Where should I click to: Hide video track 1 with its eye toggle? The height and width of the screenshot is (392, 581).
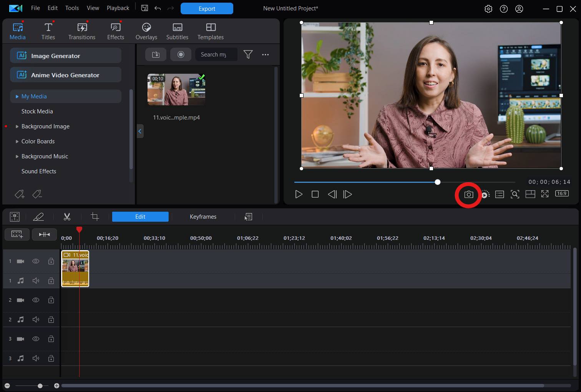36,261
